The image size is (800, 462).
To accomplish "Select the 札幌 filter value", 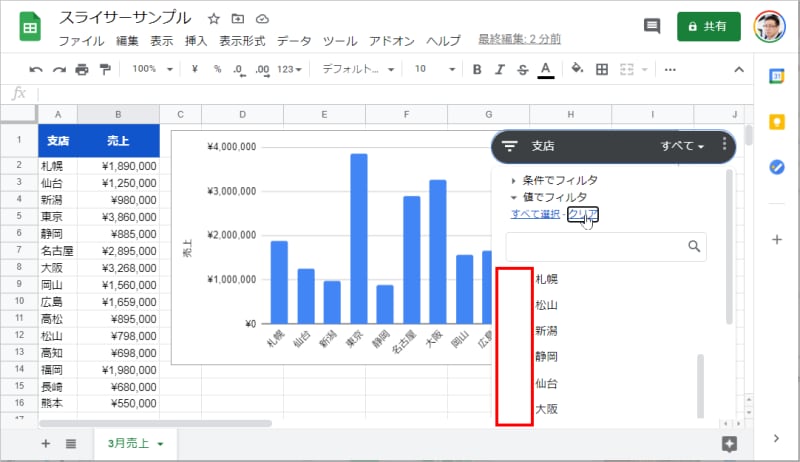I will pyautogui.click(x=546, y=279).
